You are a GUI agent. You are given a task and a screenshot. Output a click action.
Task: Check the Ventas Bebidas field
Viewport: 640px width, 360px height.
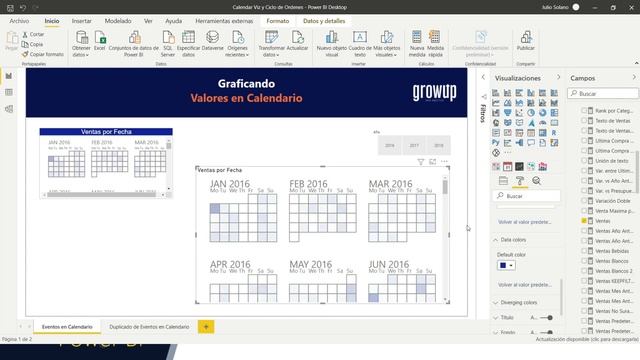(584, 251)
